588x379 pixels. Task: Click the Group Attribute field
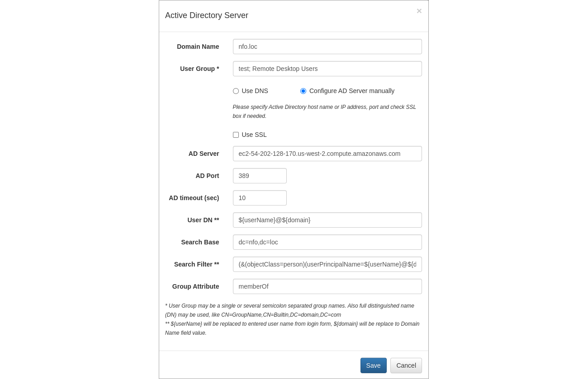(x=327, y=286)
